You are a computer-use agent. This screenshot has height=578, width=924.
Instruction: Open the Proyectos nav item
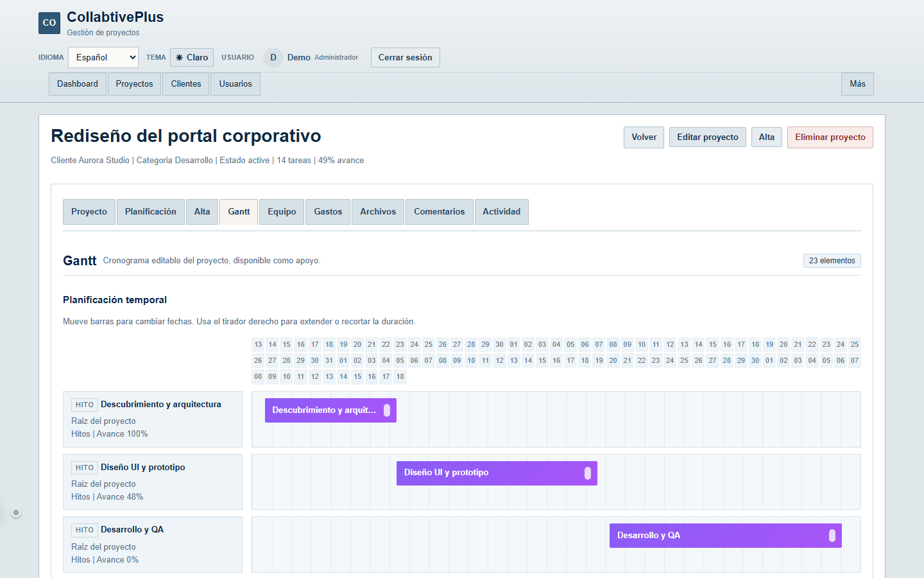click(135, 84)
